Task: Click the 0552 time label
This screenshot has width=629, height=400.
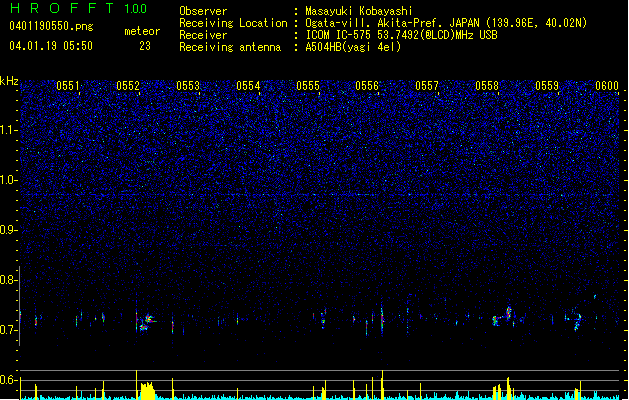Action: point(128,86)
